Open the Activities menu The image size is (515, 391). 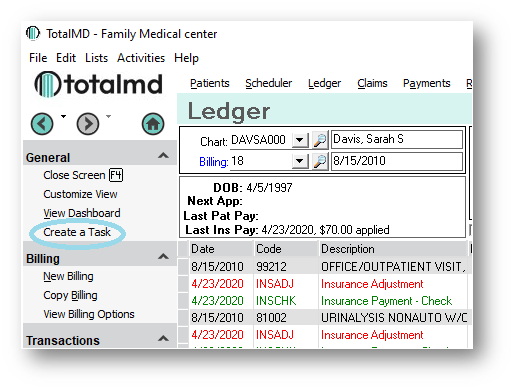click(x=141, y=58)
